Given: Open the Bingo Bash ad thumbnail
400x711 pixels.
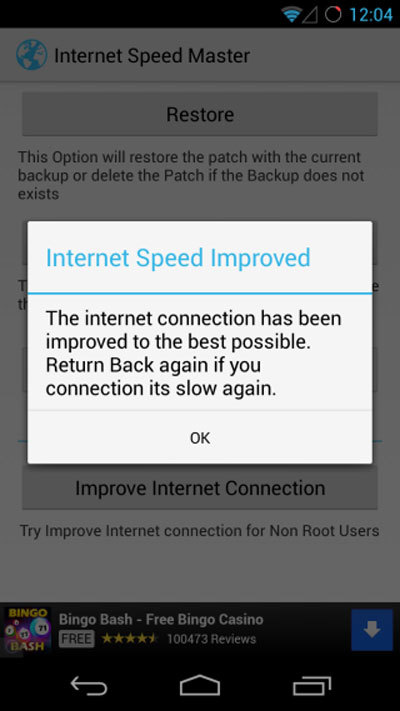Looking at the screenshot, I should [x=28, y=630].
